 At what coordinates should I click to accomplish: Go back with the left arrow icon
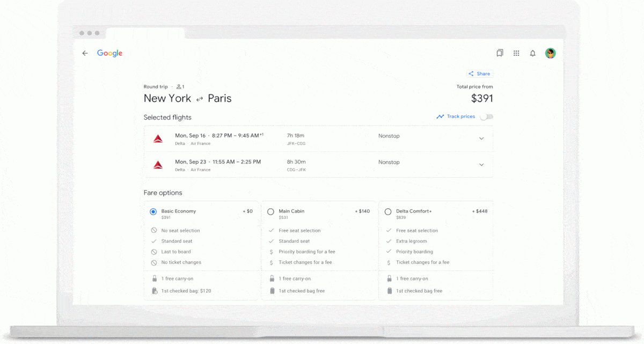point(85,53)
